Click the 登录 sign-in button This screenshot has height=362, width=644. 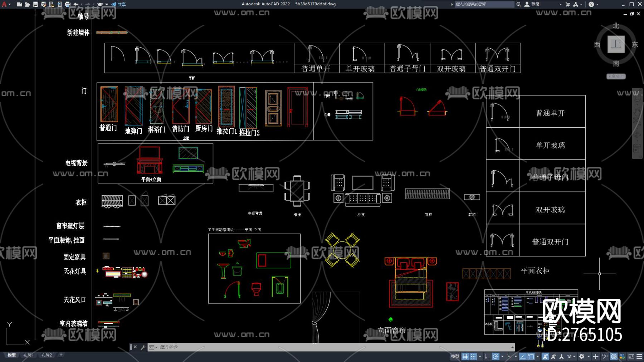(x=532, y=4)
